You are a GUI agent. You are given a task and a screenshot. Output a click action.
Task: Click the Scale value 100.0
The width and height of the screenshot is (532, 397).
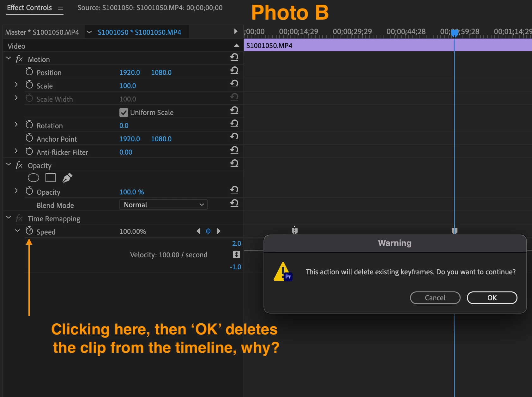[x=128, y=86]
